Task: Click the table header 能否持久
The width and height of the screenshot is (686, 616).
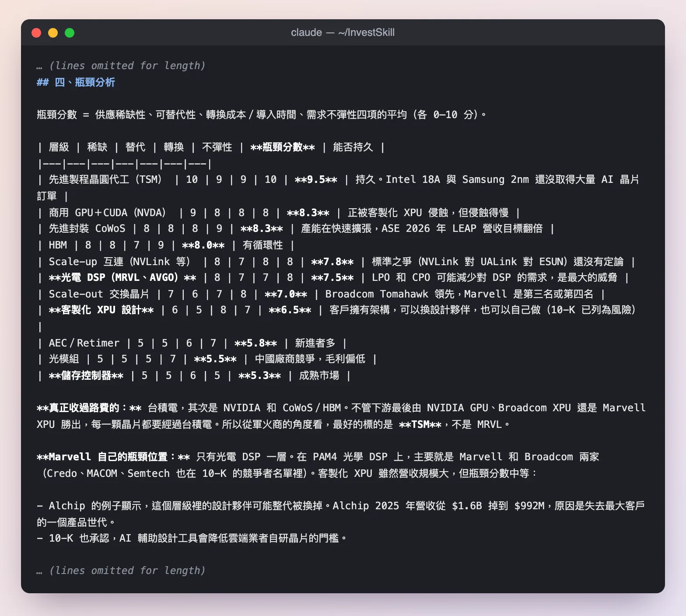Action: coord(353,147)
